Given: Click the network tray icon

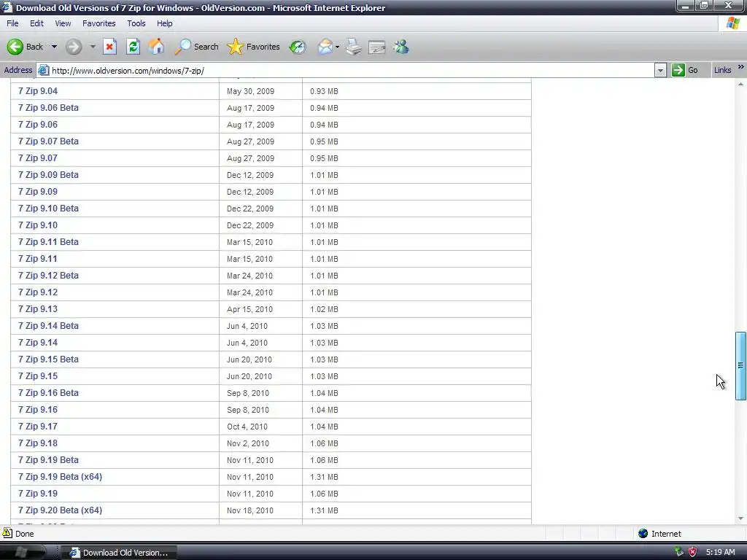Looking at the screenshot, I should [x=679, y=552].
